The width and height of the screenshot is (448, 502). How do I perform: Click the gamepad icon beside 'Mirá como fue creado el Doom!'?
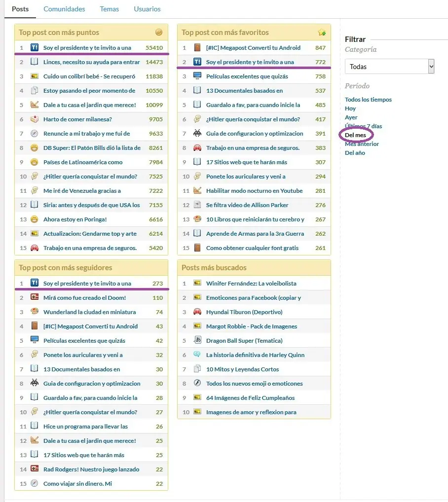pyautogui.click(x=34, y=297)
